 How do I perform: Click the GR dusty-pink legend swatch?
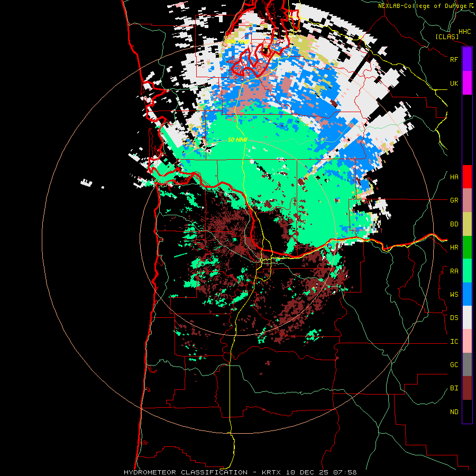pos(467,200)
